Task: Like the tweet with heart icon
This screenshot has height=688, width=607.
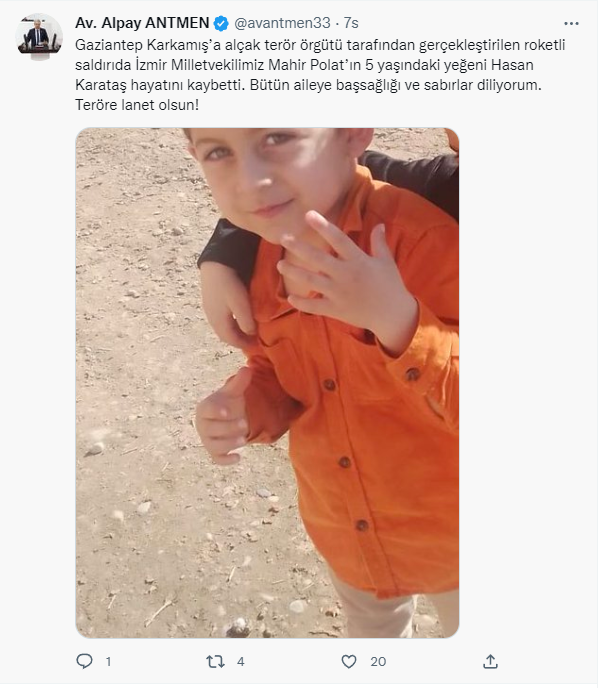Action: (349, 661)
